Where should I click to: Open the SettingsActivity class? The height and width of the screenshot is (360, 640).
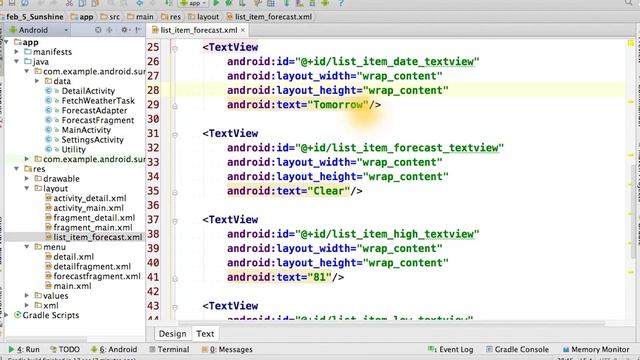[x=92, y=140]
